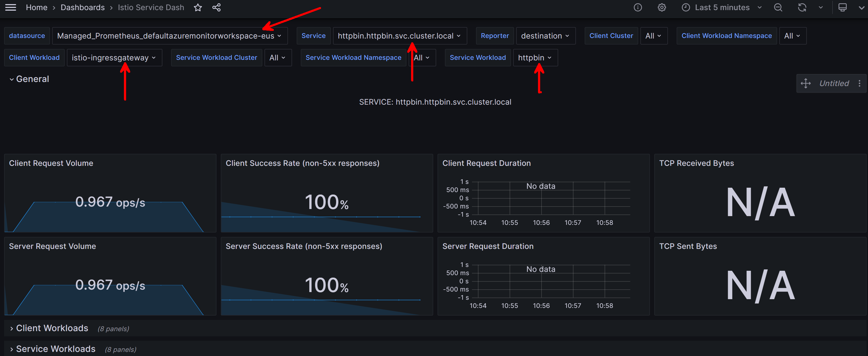868x356 pixels.
Task: Open Dashboards from the breadcrumb
Action: point(82,7)
